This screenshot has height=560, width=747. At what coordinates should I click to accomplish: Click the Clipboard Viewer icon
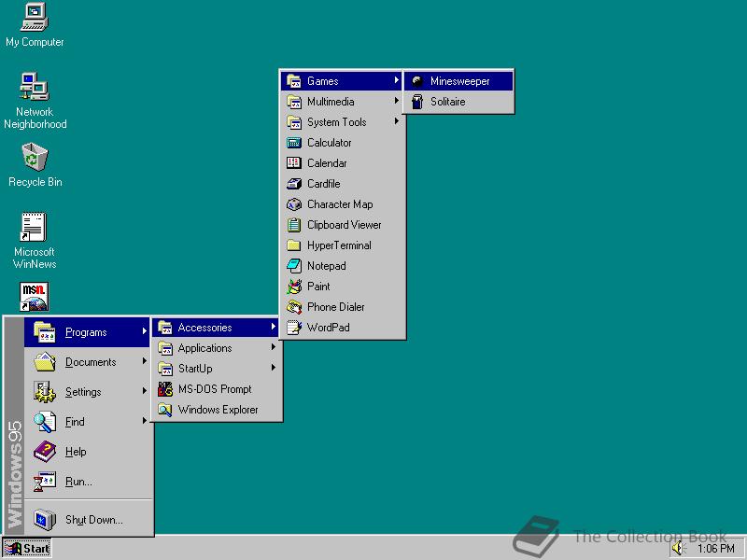[x=294, y=225]
